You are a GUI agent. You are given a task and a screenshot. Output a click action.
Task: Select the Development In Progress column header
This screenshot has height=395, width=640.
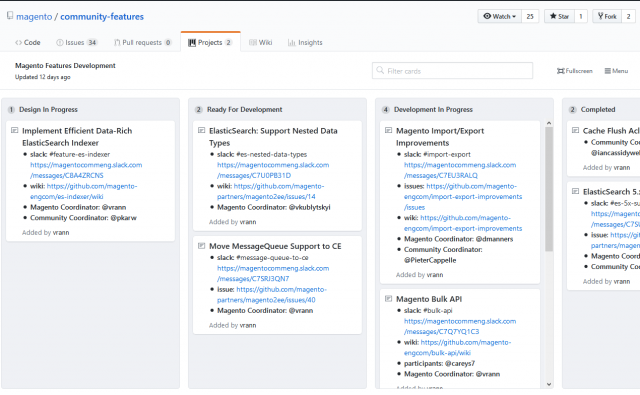click(433, 109)
